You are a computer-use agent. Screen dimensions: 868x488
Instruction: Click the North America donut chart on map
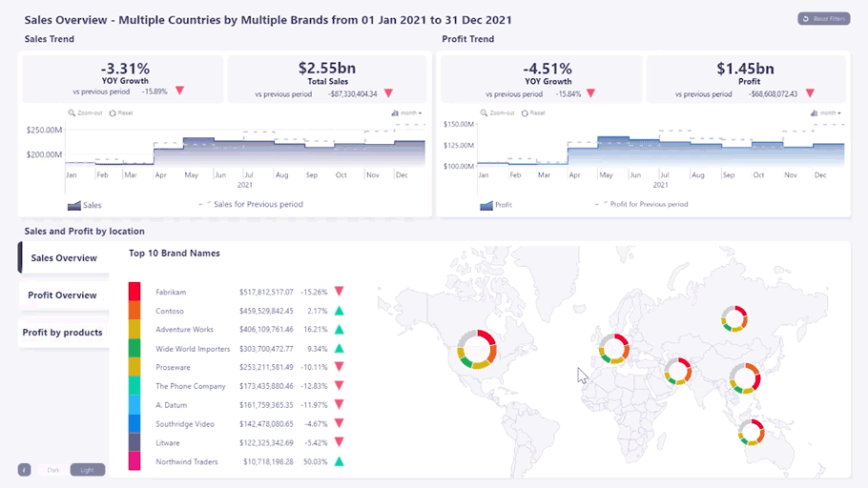tap(477, 349)
